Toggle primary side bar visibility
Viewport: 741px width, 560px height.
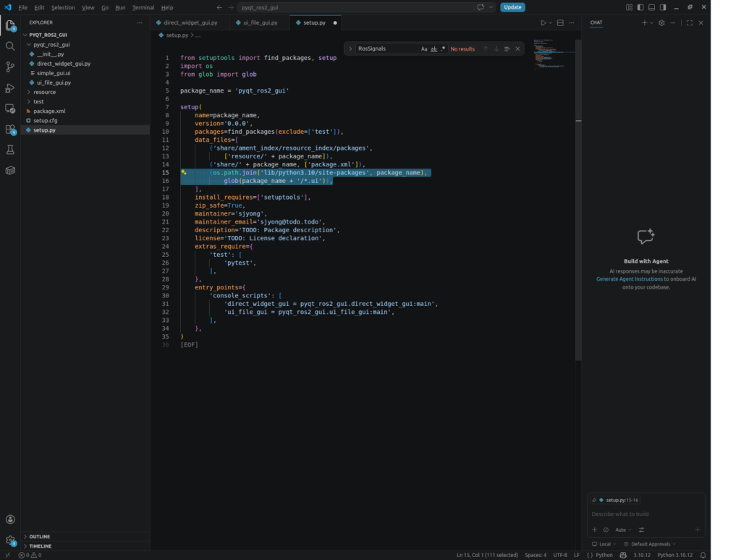click(640, 7)
